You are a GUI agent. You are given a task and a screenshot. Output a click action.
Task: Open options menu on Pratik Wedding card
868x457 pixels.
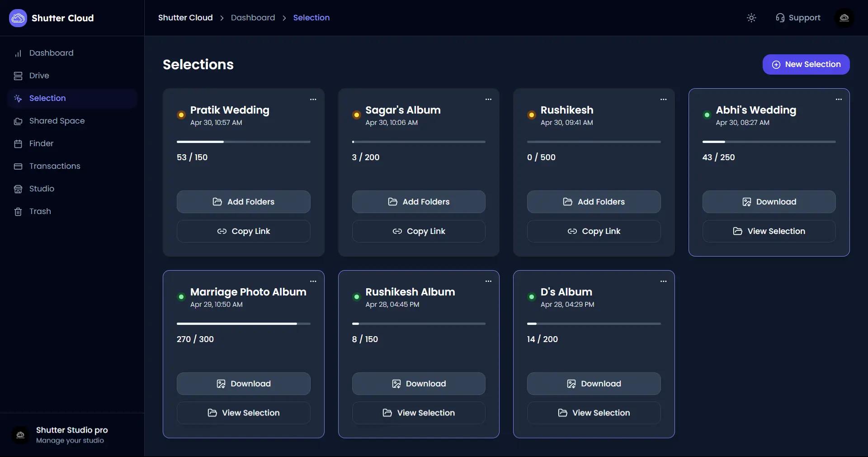pos(313,100)
